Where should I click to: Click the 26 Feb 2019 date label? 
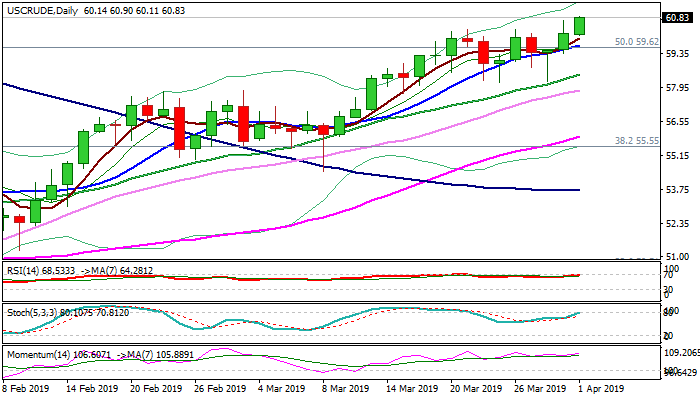tap(220, 387)
